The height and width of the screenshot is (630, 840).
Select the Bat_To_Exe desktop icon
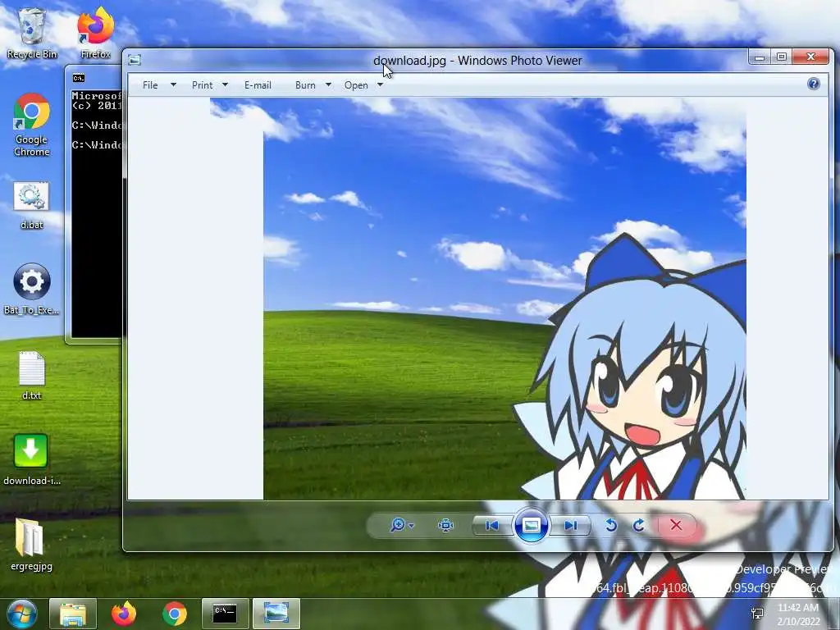[x=32, y=290]
